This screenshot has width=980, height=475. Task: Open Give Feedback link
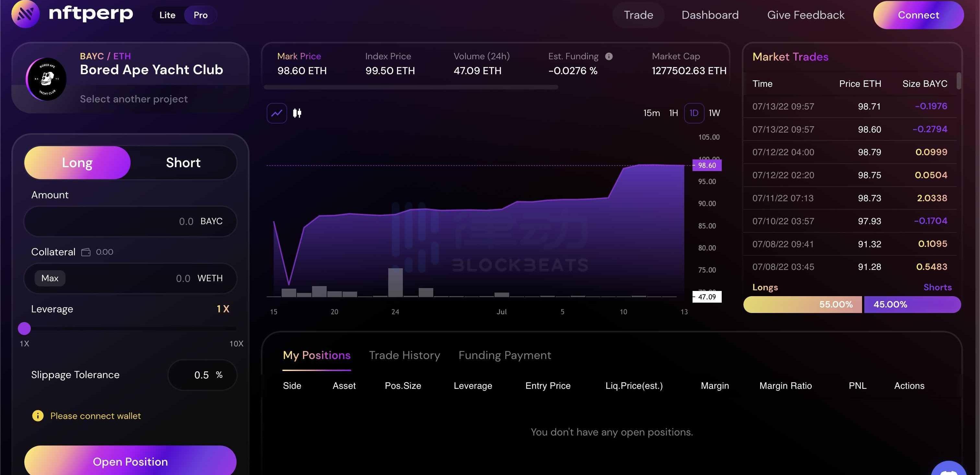pyautogui.click(x=805, y=15)
